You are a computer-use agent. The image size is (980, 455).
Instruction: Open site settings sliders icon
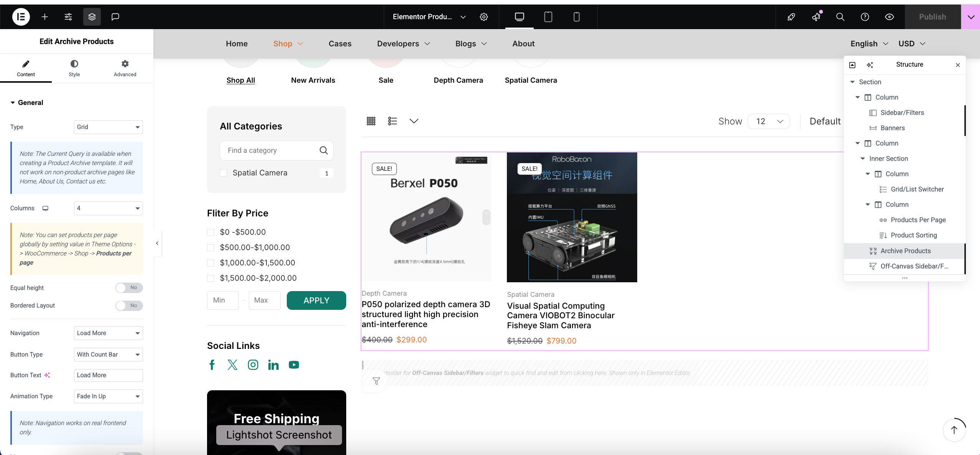(x=68, y=17)
